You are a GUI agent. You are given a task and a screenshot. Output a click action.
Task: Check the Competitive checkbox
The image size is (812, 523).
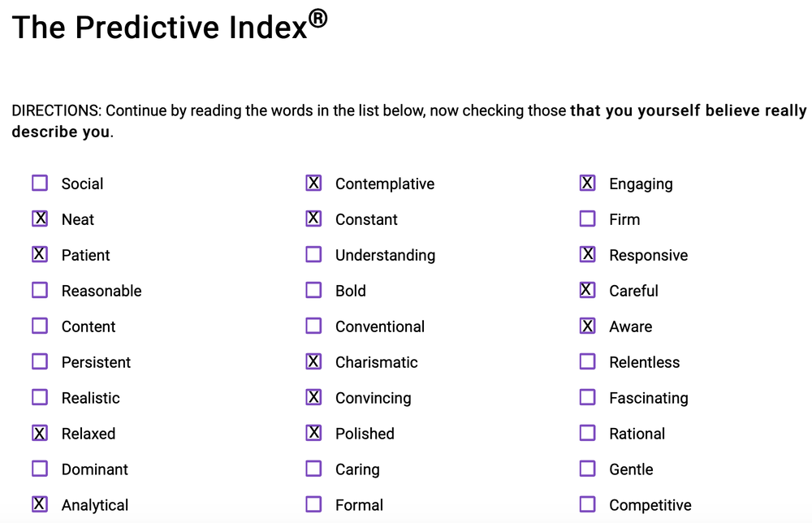(x=587, y=505)
